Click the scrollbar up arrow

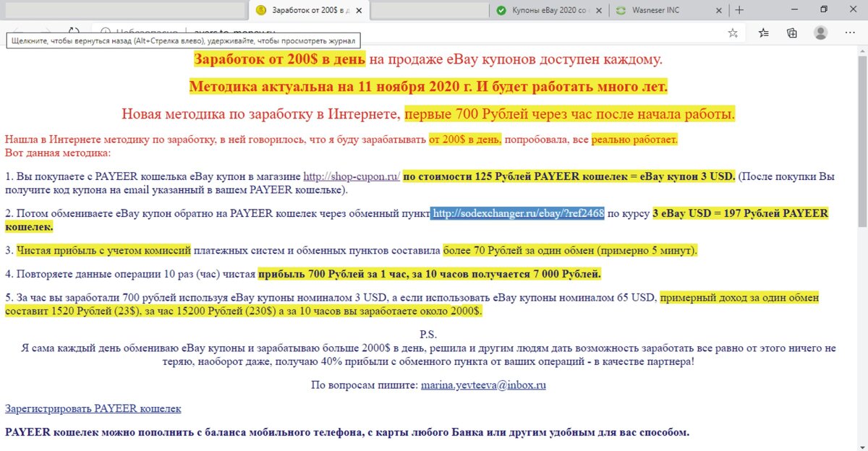tap(862, 50)
